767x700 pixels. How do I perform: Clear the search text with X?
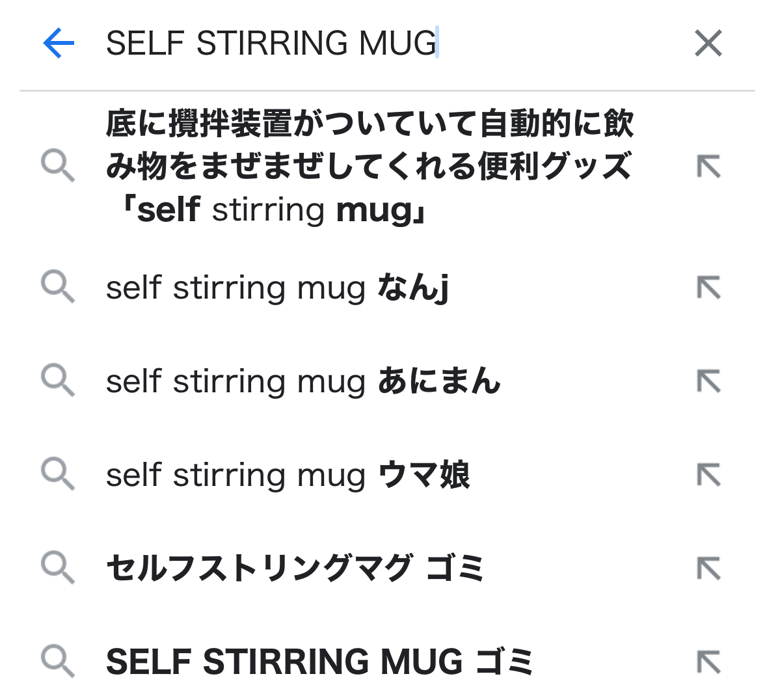(x=708, y=44)
